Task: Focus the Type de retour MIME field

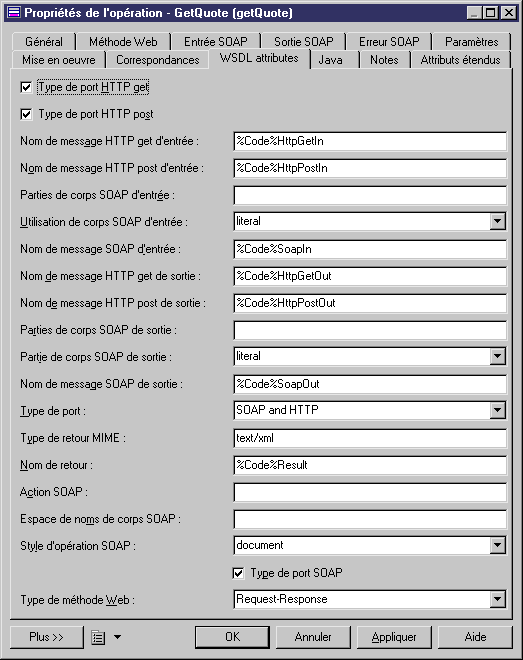Action: click(370, 438)
